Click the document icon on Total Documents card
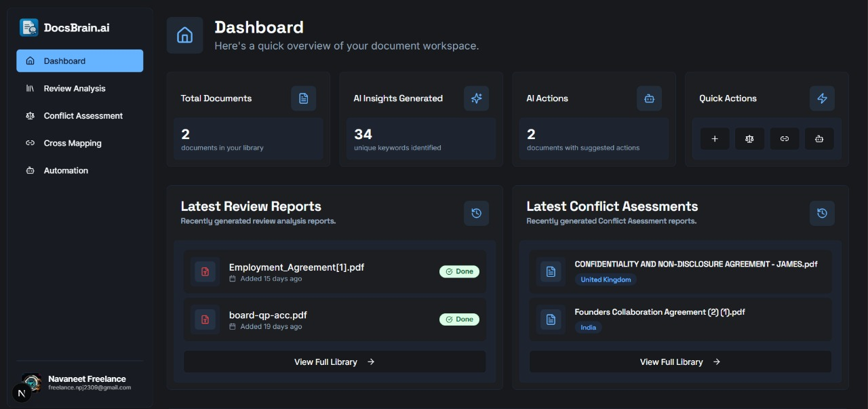The image size is (868, 409). (303, 98)
